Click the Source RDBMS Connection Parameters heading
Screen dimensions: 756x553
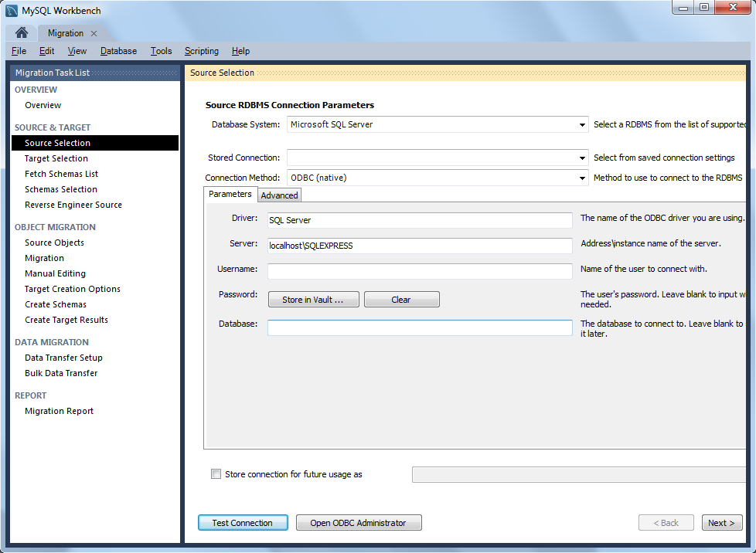tap(290, 105)
